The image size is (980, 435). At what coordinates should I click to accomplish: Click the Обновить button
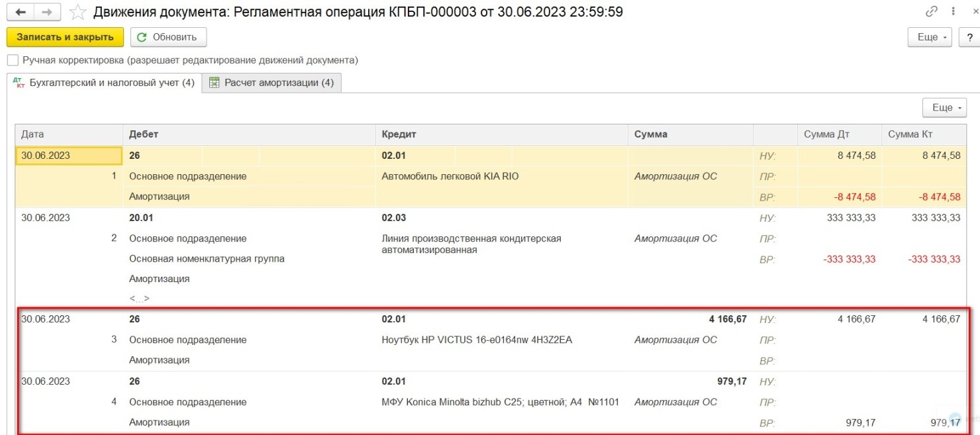[168, 37]
